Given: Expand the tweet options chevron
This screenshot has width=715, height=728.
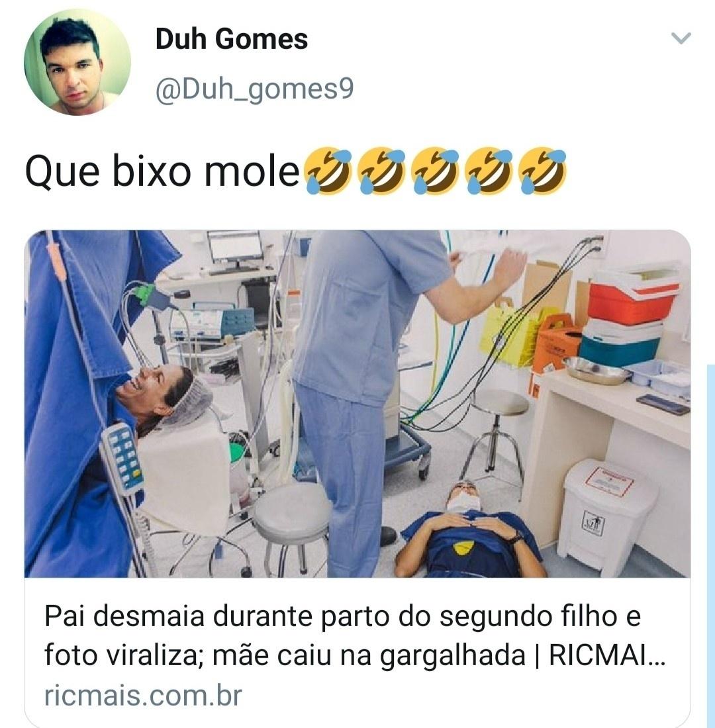Looking at the screenshot, I should tap(681, 38).
